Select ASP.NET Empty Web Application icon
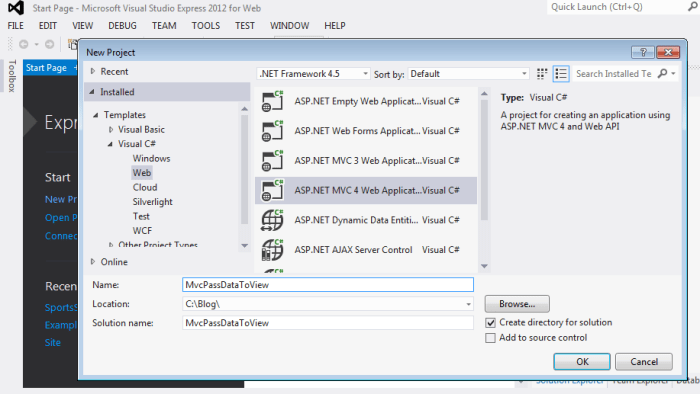The height and width of the screenshot is (394, 700). pyautogui.click(x=272, y=101)
